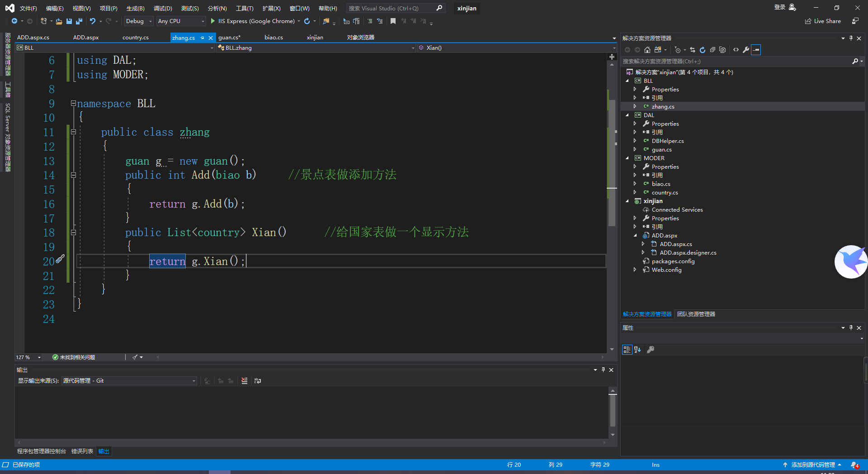The height and width of the screenshot is (474, 868).
Task: Collapse the BLL project node
Action: (x=627, y=81)
